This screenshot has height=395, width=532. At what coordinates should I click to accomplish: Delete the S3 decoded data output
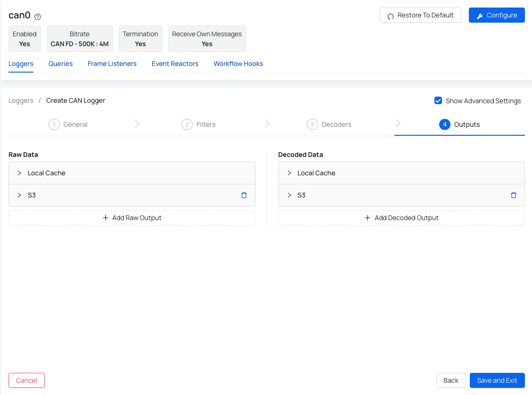[x=514, y=195]
